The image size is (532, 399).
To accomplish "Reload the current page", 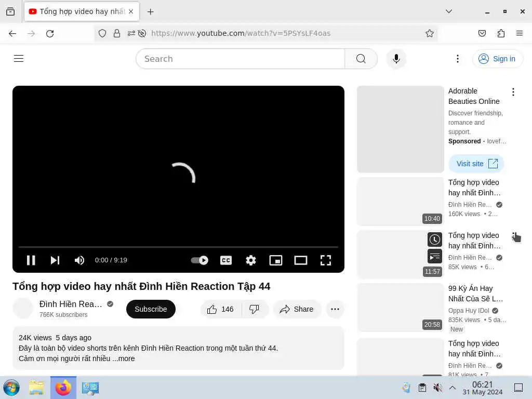I will (x=50, y=33).
